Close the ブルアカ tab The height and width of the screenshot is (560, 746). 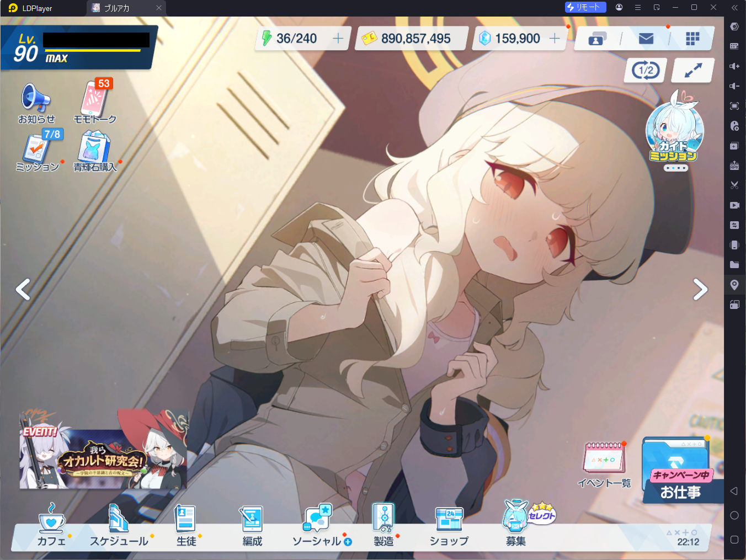coord(159,8)
